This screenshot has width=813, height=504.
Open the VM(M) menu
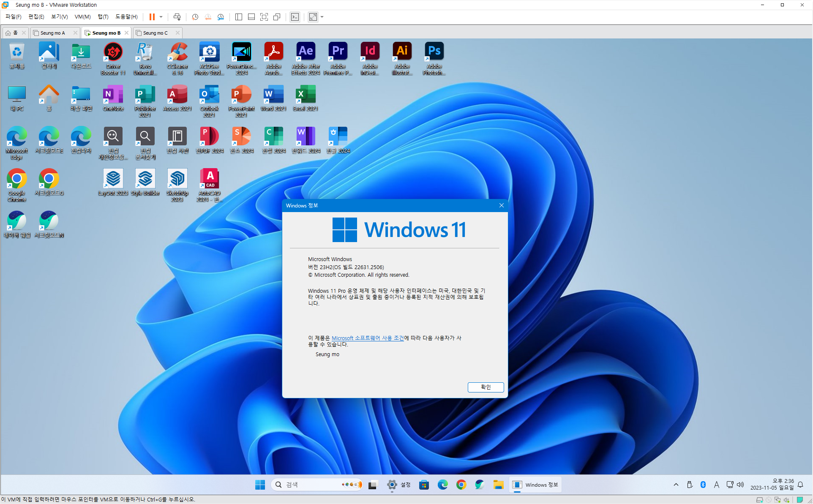(x=82, y=17)
